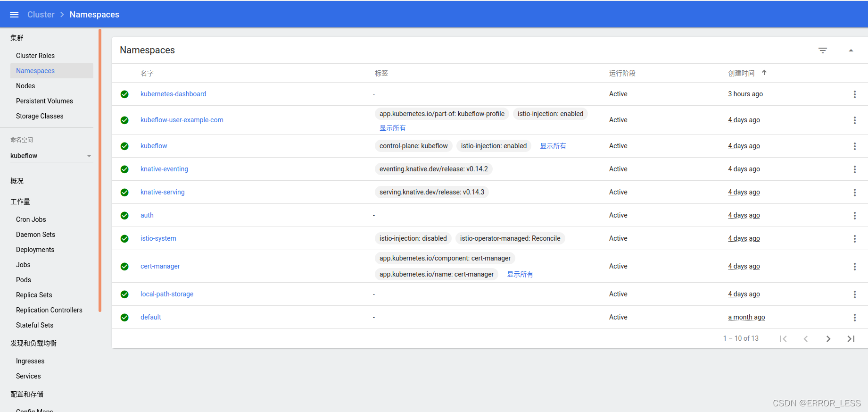Click the filter icon in Namespaces header

click(823, 50)
